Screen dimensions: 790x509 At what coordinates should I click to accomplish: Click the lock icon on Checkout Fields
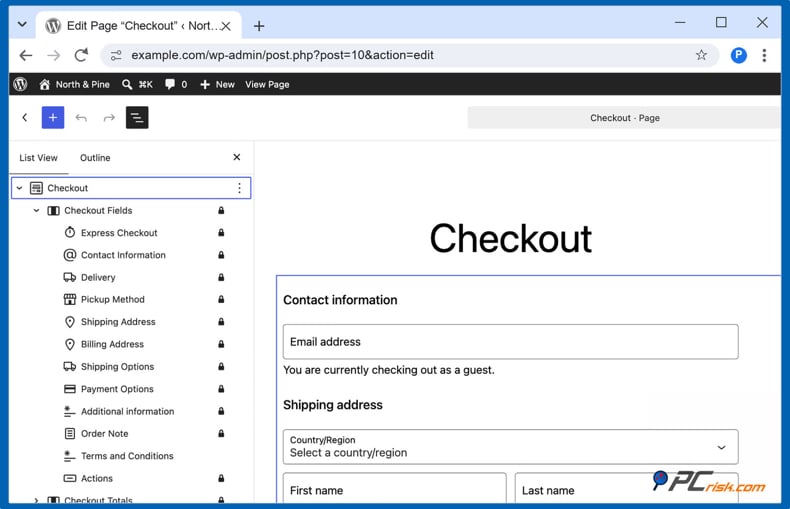pyautogui.click(x=221, y=211)
